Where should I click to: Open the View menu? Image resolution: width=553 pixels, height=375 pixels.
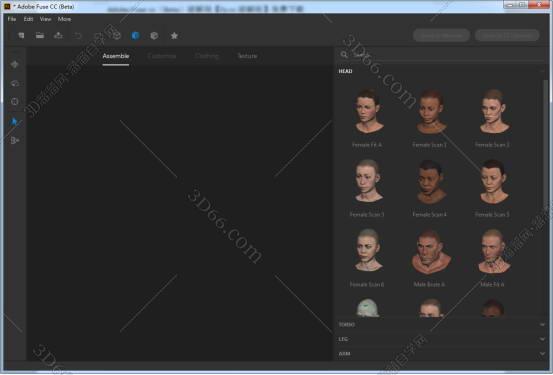45,19
